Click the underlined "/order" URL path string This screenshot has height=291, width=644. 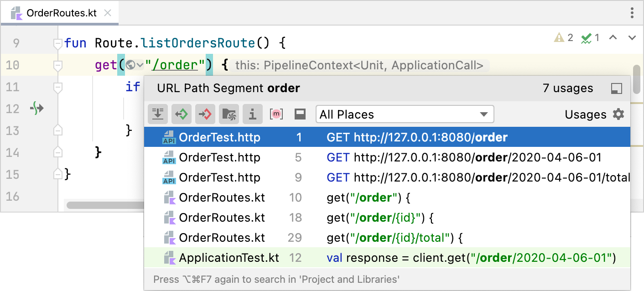click(x=175, y=65)
